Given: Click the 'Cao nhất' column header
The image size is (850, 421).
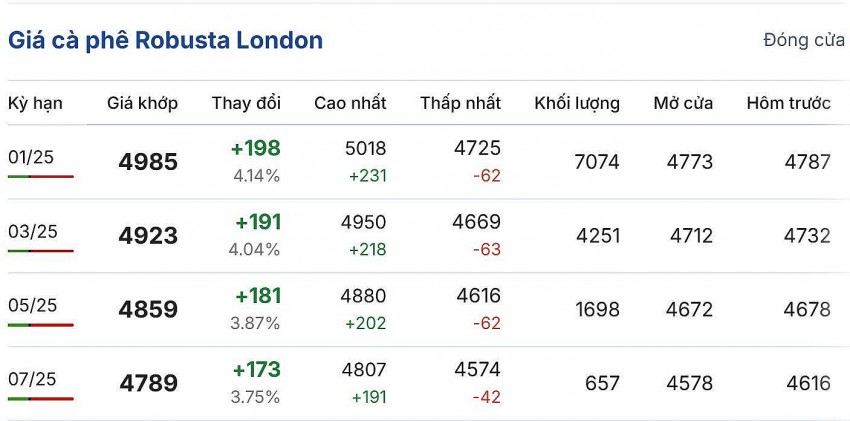Looking at the screenshot, I should coord(350,103).
